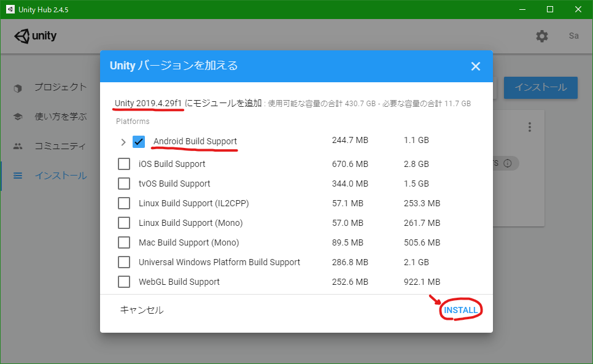
Task: Open settings with the gear icon
Action: click(x=541, y=36)
